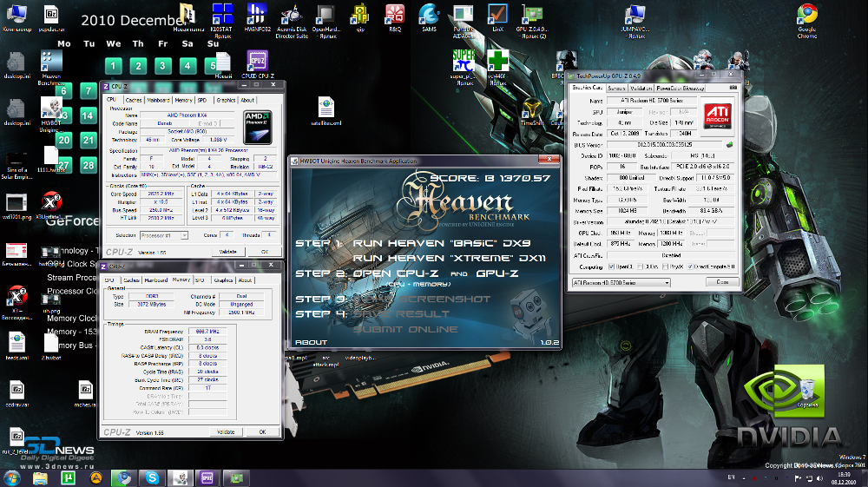Launch the qip messenger icon
The image size is (868, 487).
[x=360, y=18]
